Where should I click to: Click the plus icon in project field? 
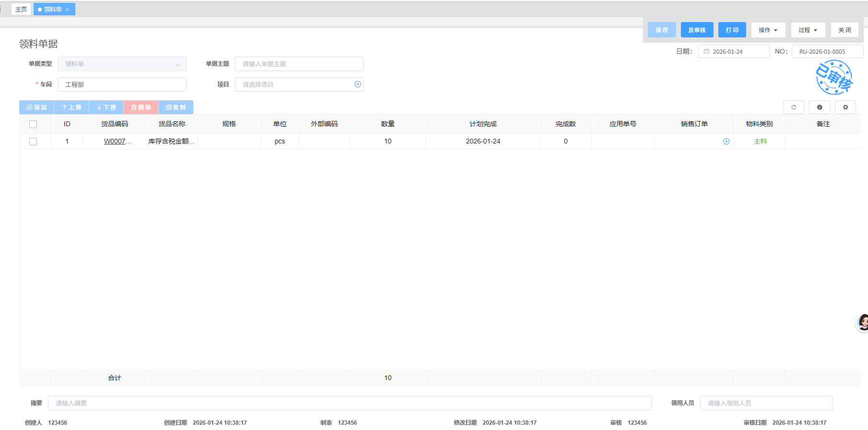tap(357, 84)
